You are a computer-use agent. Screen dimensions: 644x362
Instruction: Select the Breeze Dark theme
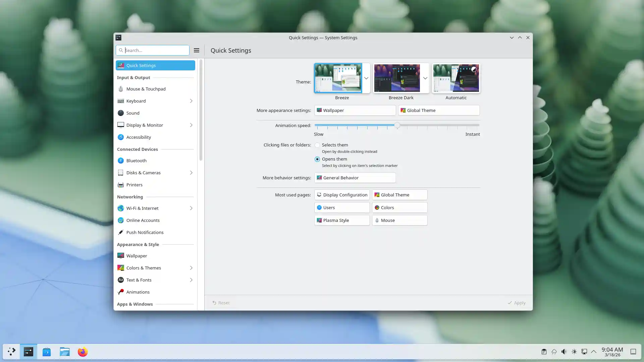[396, 78]
